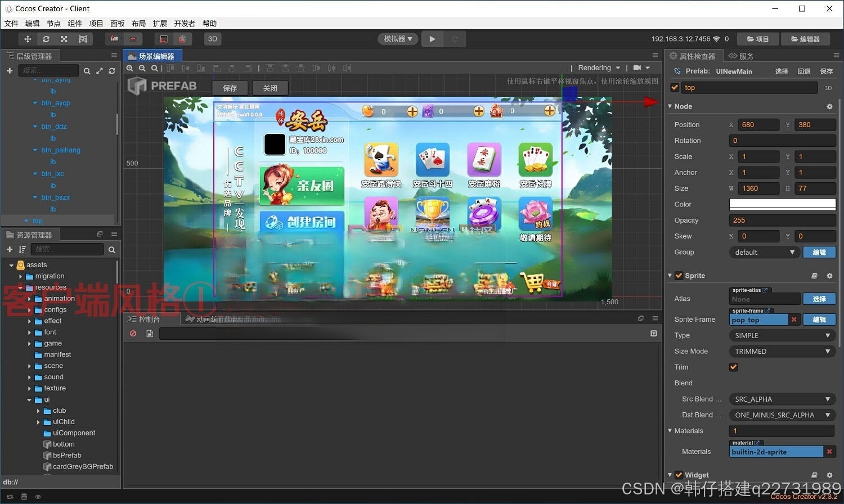Click the hierarchy search magnifier icon
The width and height of the screenshot is (844, 504).
pyautogui.click(x=87, y=71)
